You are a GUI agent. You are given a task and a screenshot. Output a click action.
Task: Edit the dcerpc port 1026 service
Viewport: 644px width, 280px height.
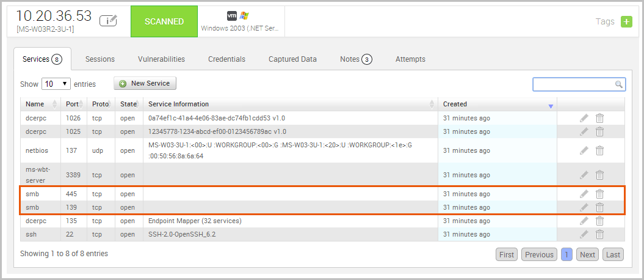(584, 118)
